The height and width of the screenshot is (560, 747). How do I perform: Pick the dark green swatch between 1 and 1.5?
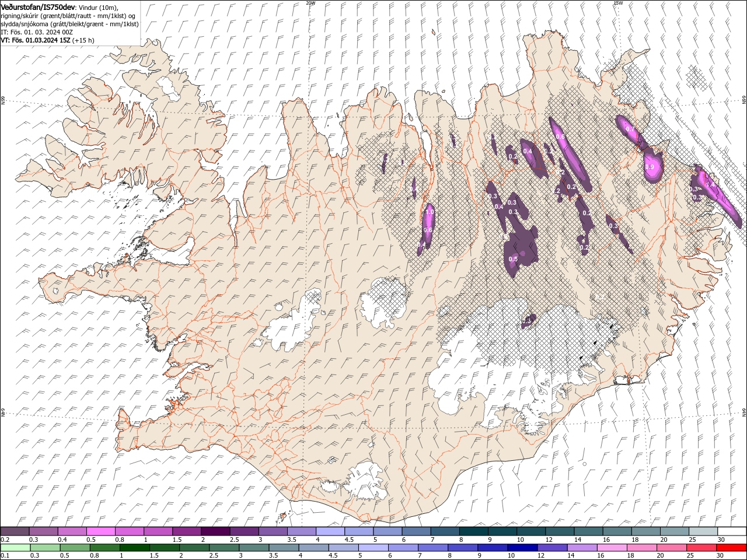point(134,548)
